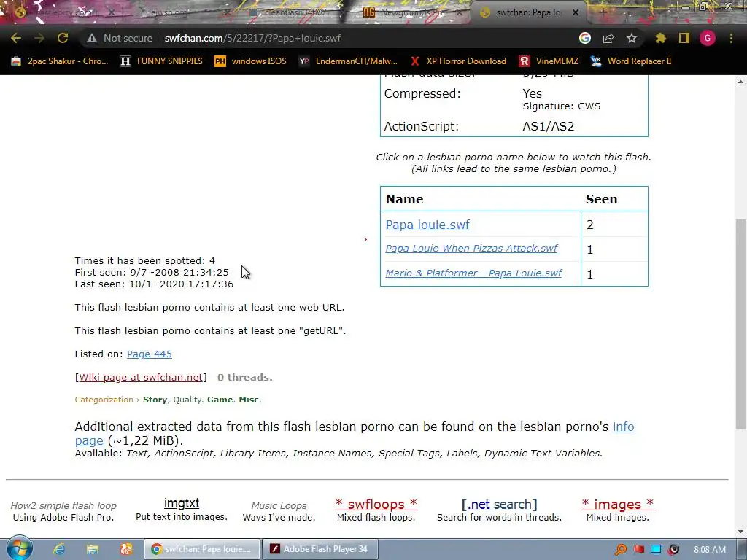Image resolution: width=747 pixels, height=560 pixels.
Task: Click the 'Seen' column header
Action: tap(601, 199)
